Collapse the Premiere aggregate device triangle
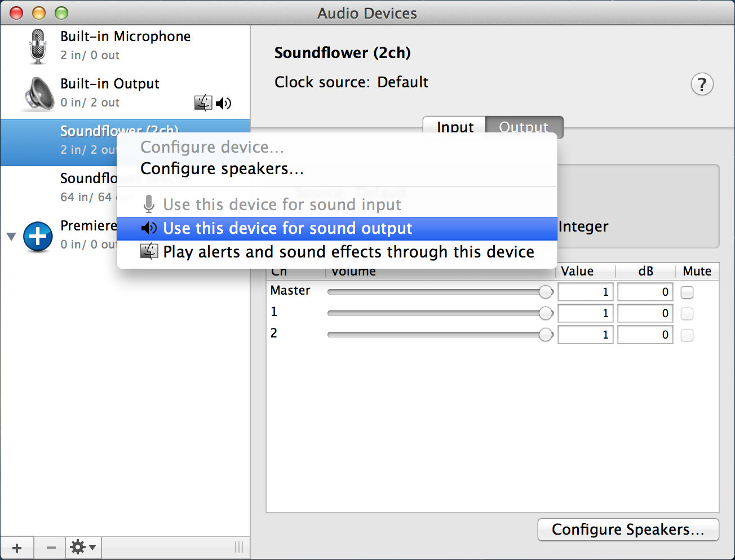Screen dimensions: 735x560 click(x=11, y=236)
